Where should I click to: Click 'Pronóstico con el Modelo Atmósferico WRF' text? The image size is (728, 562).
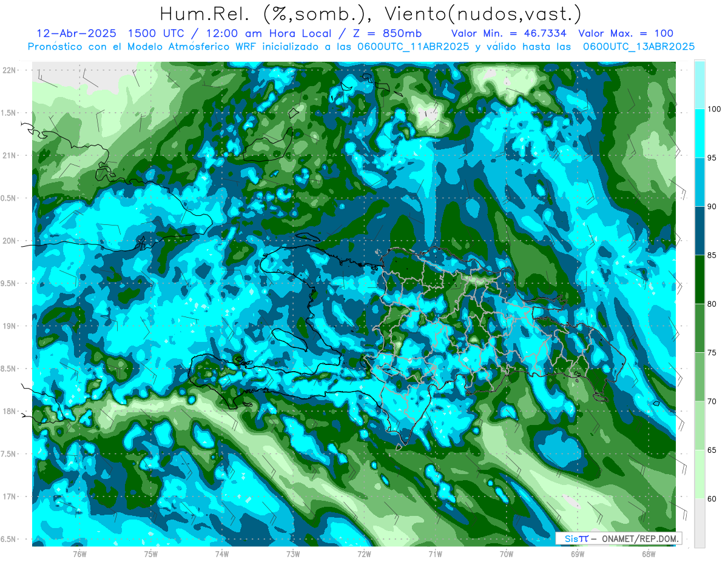point(143,47)
